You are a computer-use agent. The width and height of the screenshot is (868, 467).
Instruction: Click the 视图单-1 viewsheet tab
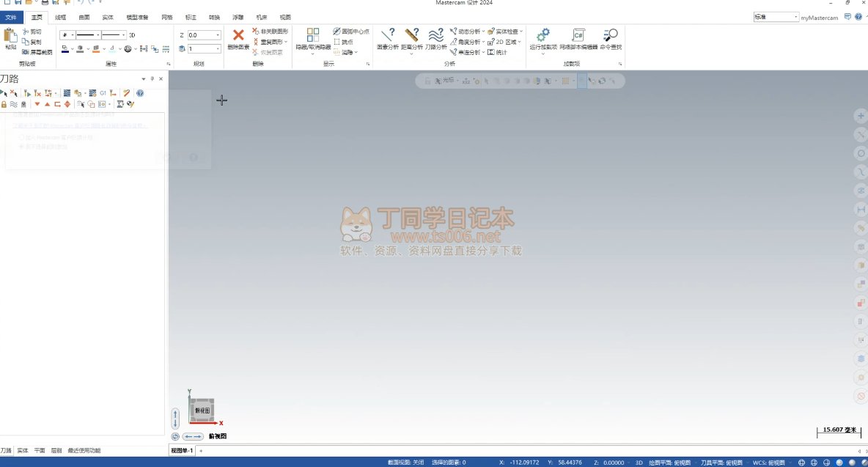click(182, 450)
